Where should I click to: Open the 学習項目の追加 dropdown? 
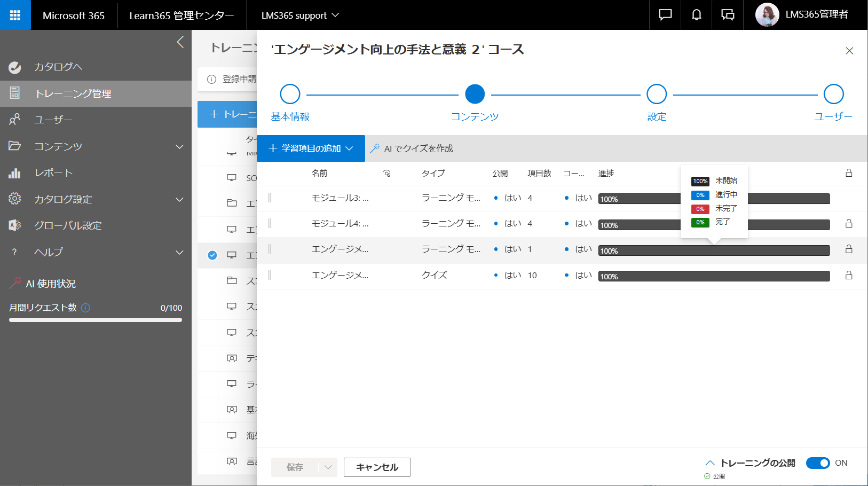click(311, 148)
